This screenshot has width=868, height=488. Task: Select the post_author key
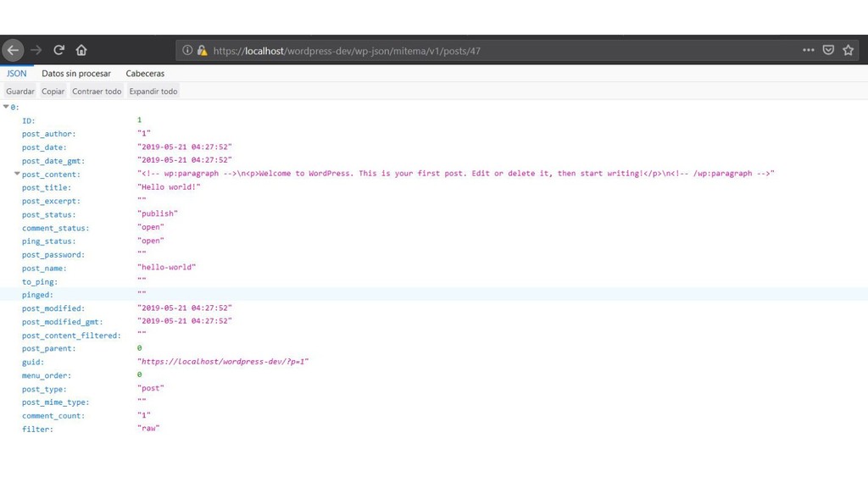(x=48, y=134)
